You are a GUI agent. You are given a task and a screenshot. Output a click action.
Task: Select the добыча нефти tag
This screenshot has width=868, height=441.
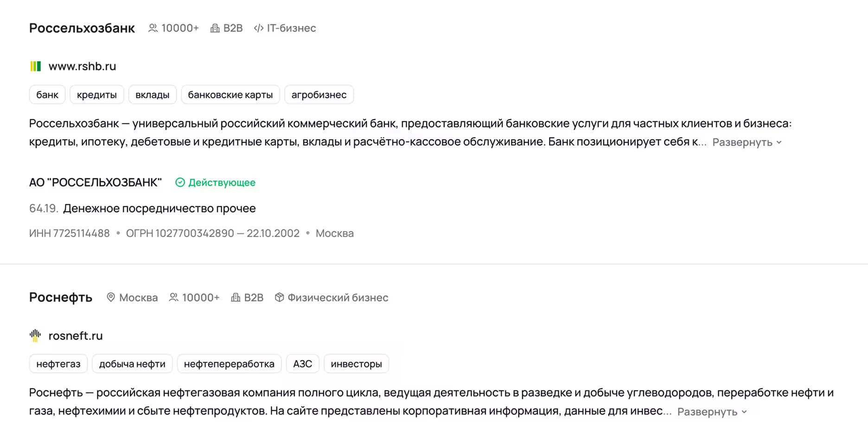[132, 364]
